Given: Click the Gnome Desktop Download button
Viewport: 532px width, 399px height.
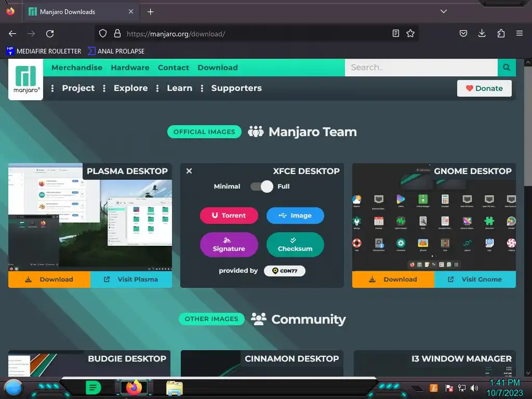Looking at the screenshot, I should coord(393,279).
